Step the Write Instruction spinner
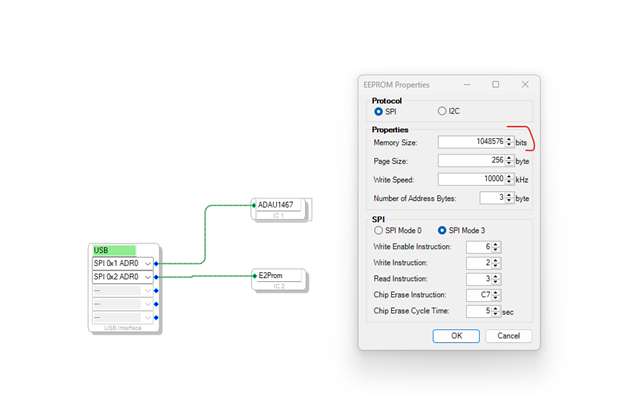640x396 pixels. point(496,263)
